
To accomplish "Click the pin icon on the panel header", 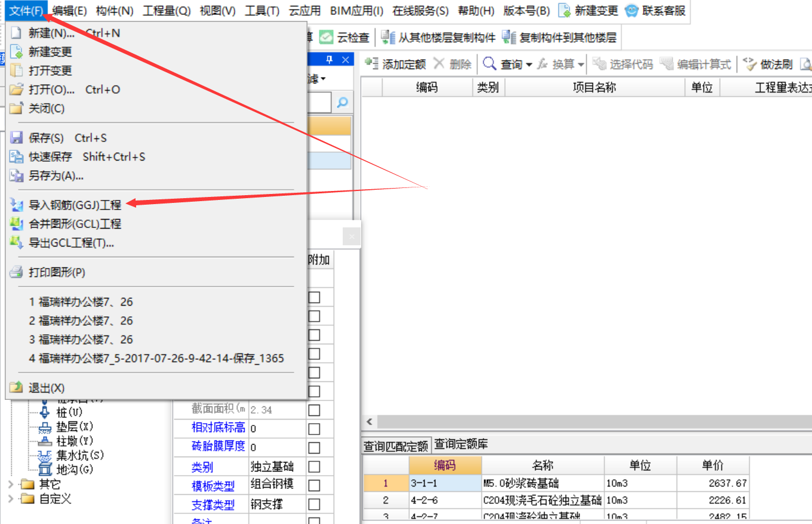I will click(x=328, y=60).
